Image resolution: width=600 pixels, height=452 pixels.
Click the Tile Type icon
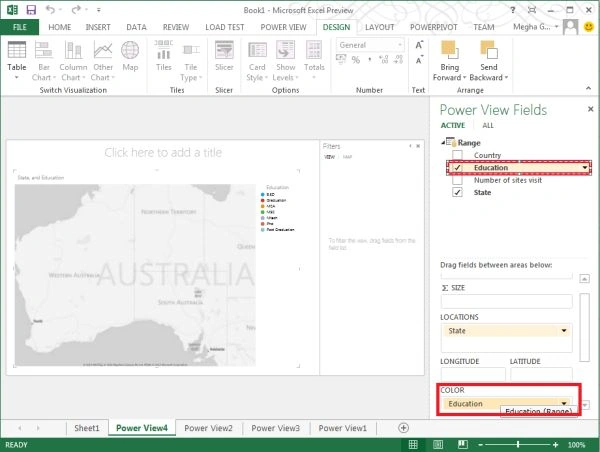[x=191, y=50]
